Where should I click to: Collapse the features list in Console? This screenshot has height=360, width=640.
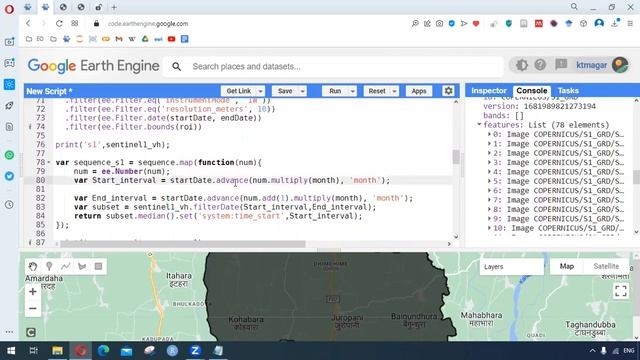479,124
